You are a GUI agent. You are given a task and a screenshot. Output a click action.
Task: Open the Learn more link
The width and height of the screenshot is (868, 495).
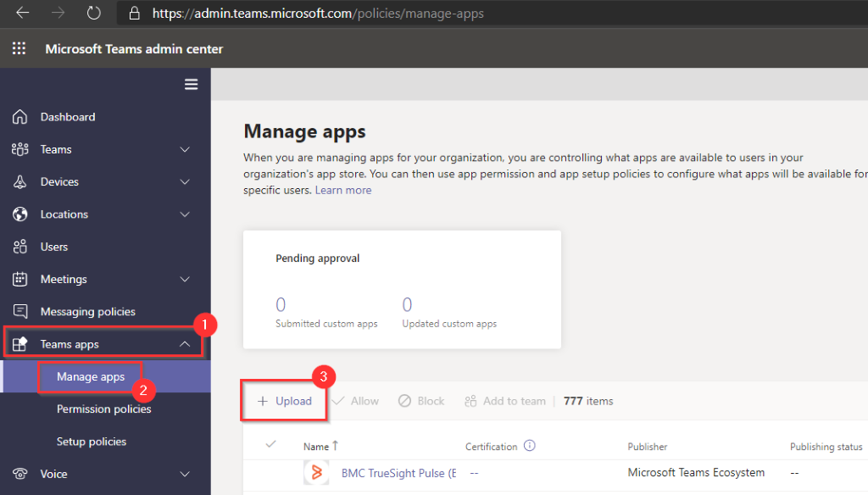point(343,190)
